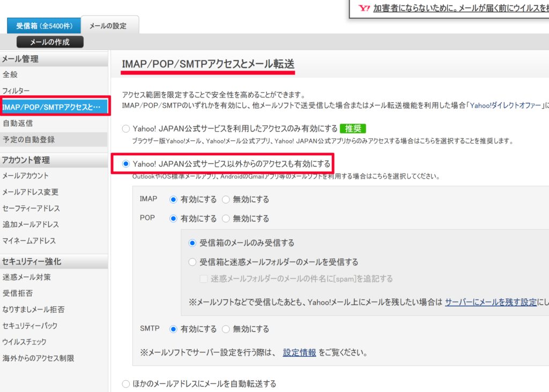This screenshot has width=549, height=392.
Task: Open the 受信箱 (全5400件) tab
Action: point(43,25)
